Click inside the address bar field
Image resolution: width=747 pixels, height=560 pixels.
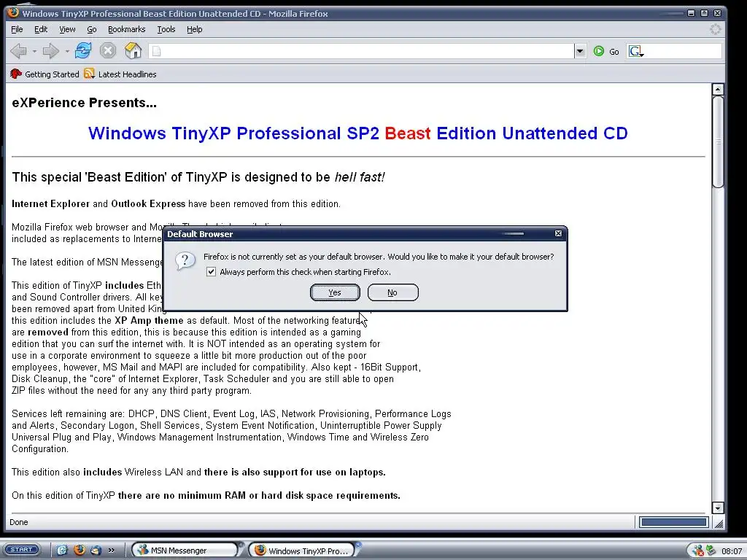(x=361, y=51)
